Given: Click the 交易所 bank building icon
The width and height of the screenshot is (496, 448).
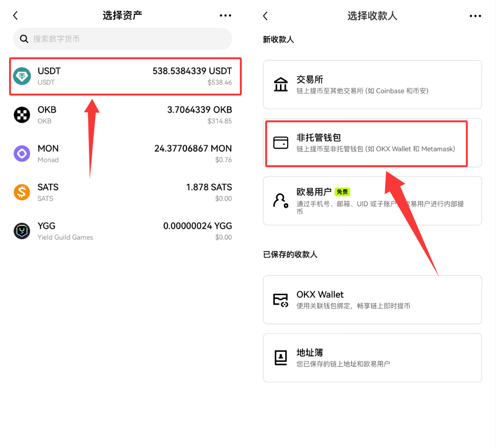Looking at the screenshot, I should (x=280, y=85).
